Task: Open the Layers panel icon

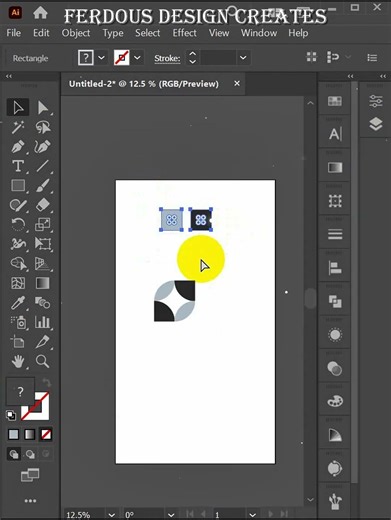Action: pyautogui.click(x=376, y=124)
